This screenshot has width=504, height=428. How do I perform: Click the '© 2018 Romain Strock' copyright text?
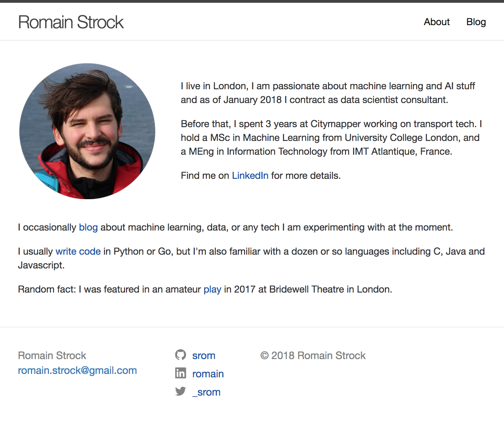coord(313,355)
